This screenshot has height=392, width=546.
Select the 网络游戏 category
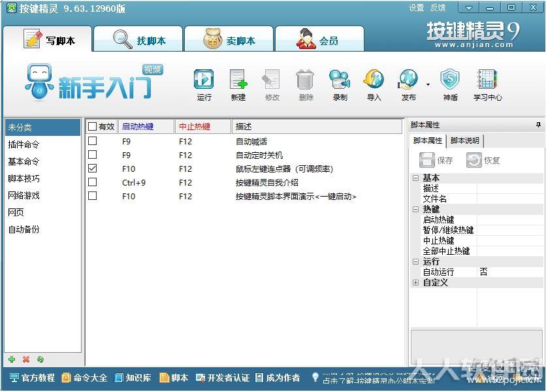[42, 195]
